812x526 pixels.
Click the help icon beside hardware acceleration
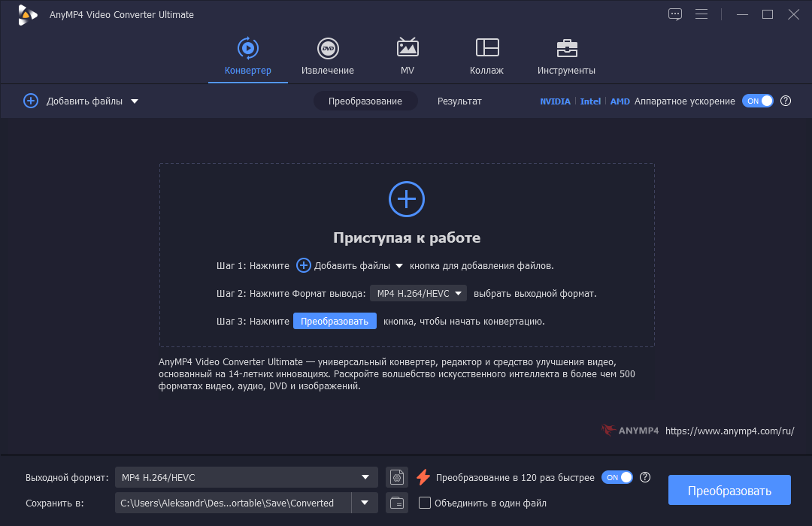tap(786, 101)
